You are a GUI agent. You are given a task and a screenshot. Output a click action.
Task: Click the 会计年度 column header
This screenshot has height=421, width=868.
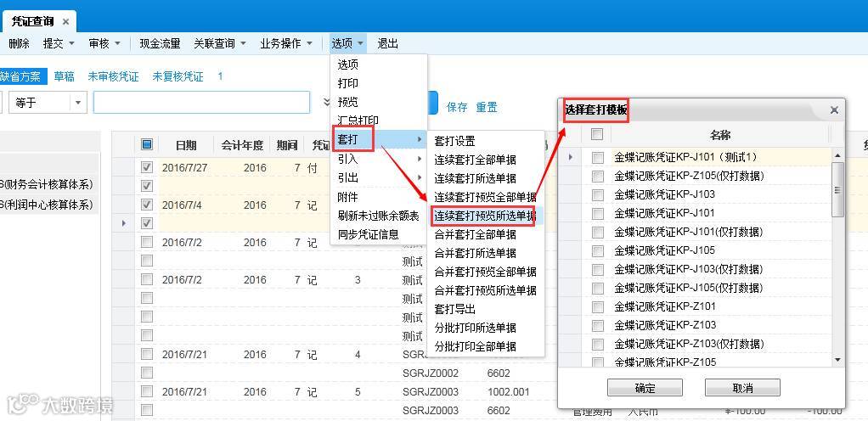242,145
